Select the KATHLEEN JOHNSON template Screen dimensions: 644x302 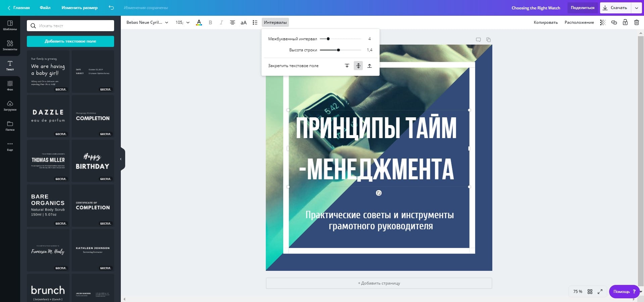click(x=93, y=250)
